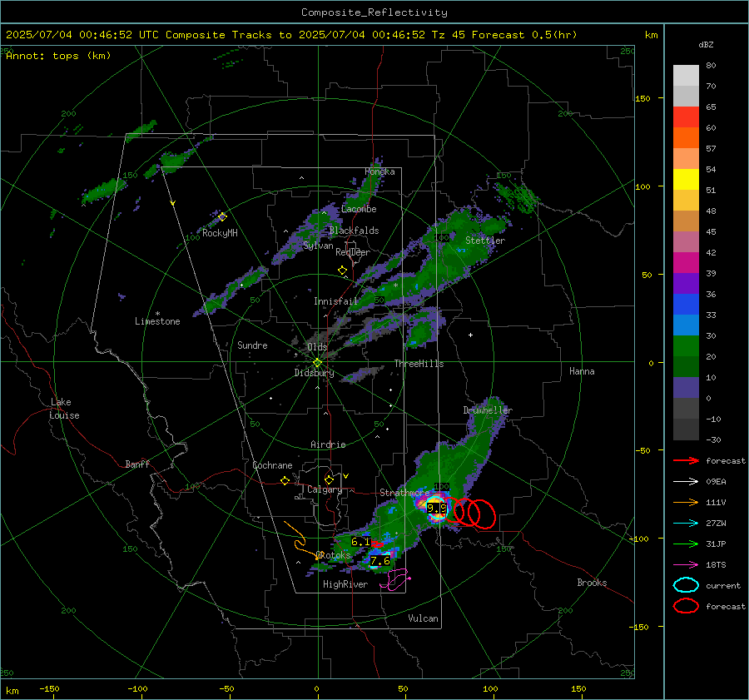Click the magenta 18TS track near HighRiver

coord(395,579)
